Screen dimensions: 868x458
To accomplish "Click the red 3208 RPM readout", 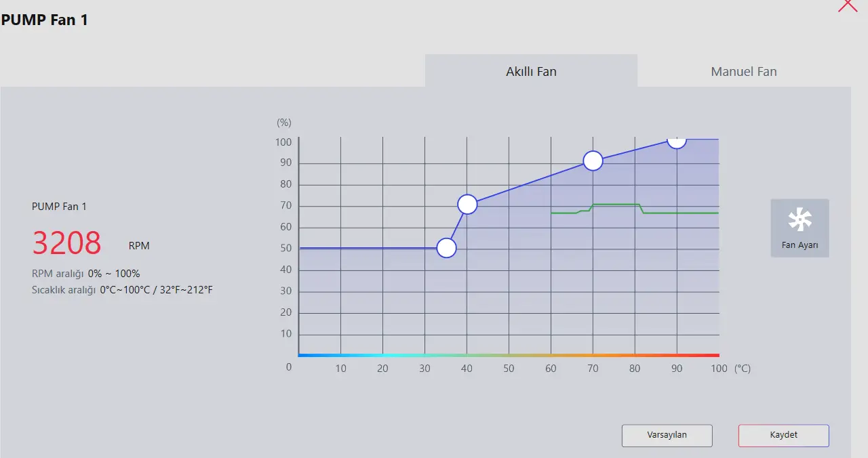I will [x=66, y=243].
